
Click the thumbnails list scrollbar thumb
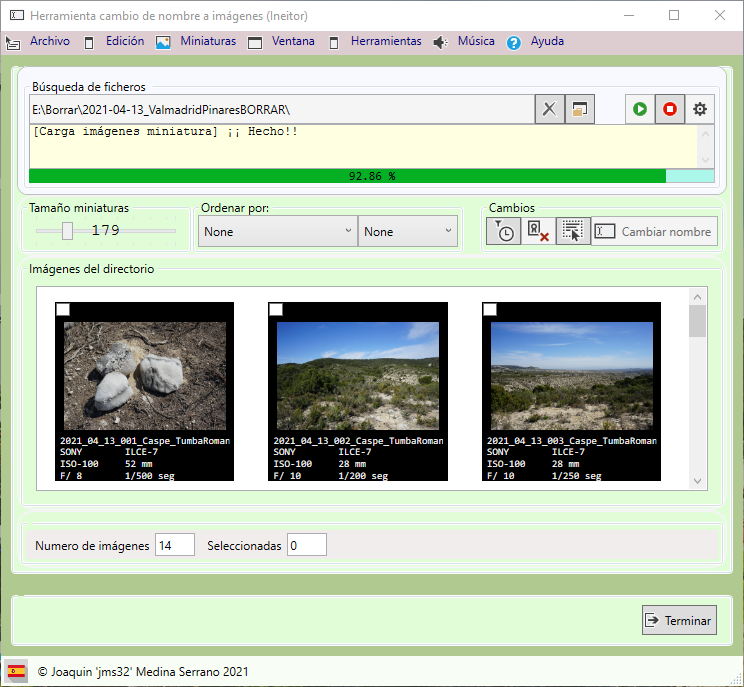(698, 321)
